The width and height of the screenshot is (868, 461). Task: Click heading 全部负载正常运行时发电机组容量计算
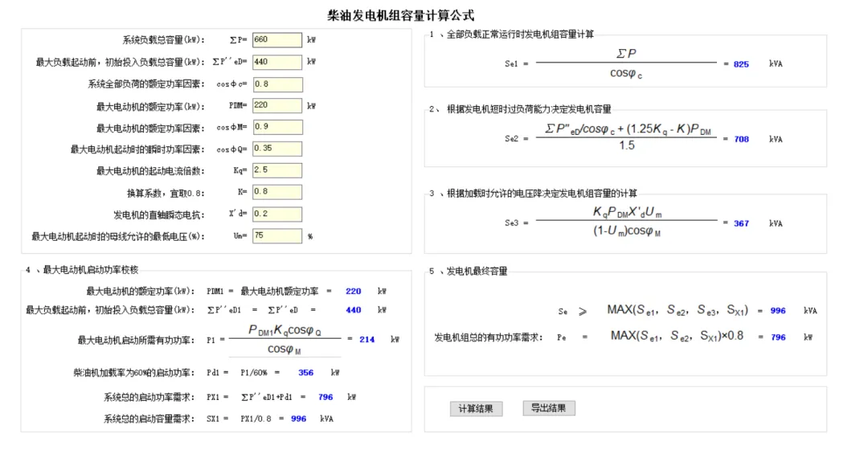[x=520, y=35]
